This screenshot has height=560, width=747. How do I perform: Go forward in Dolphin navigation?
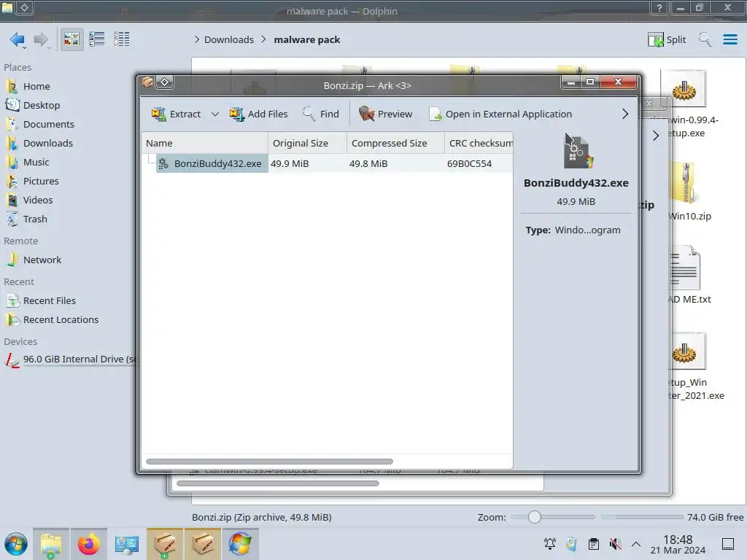(x=42, y=39)
